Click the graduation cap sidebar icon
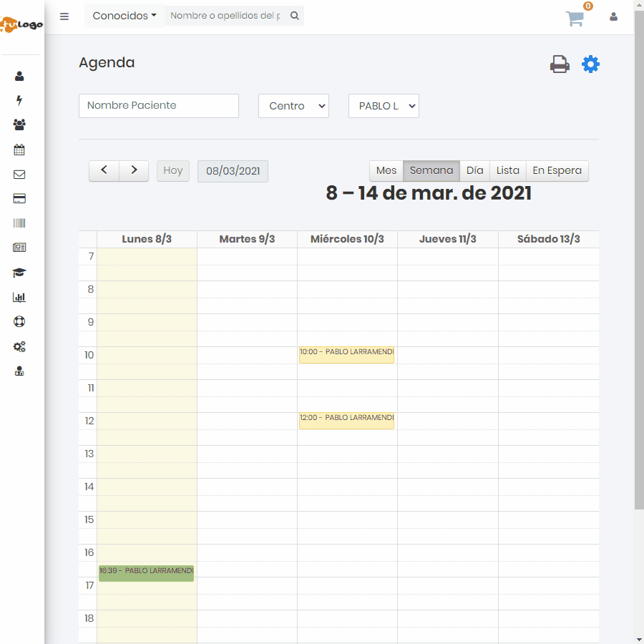This screenshot has height=644, width=644. tap(19, 273)
